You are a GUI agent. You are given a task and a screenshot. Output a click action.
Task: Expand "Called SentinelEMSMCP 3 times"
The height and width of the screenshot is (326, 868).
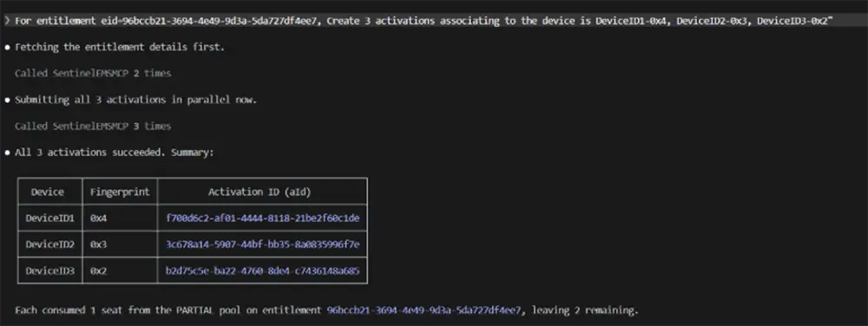[x=93, y=127]
